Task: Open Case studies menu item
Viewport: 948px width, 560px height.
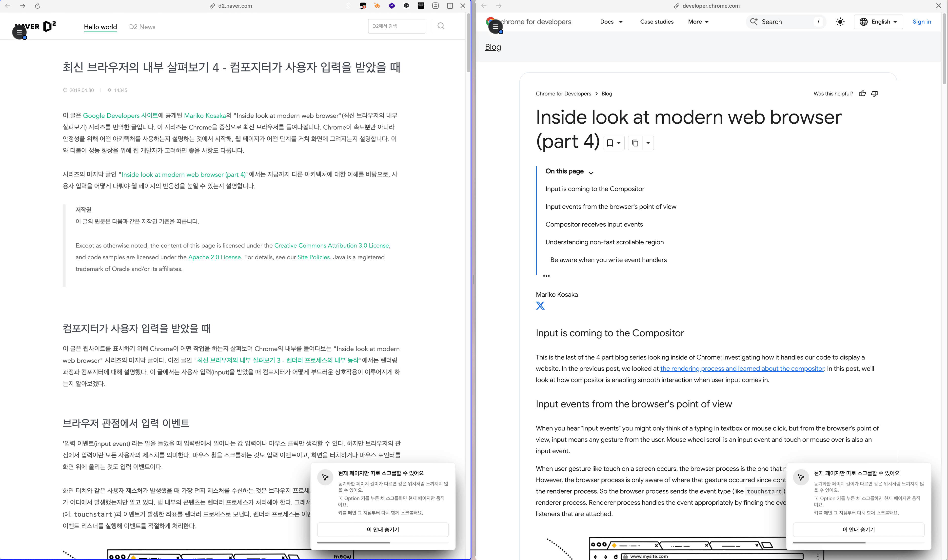Action: 657,22
